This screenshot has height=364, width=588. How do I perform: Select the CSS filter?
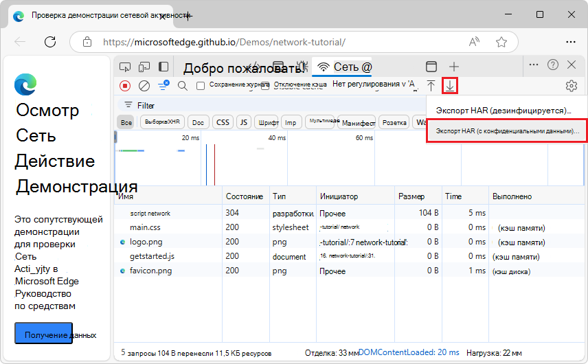[x=223, y=122]
